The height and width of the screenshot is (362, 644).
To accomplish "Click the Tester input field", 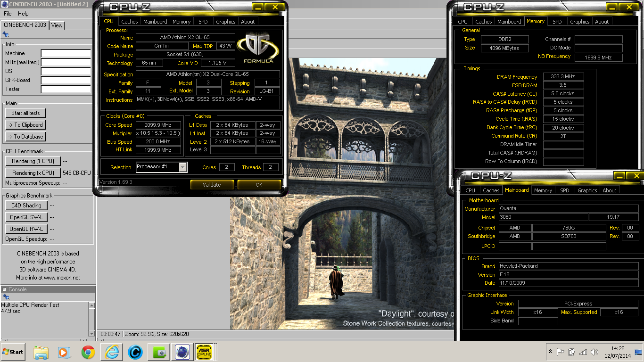I will 66,90.
